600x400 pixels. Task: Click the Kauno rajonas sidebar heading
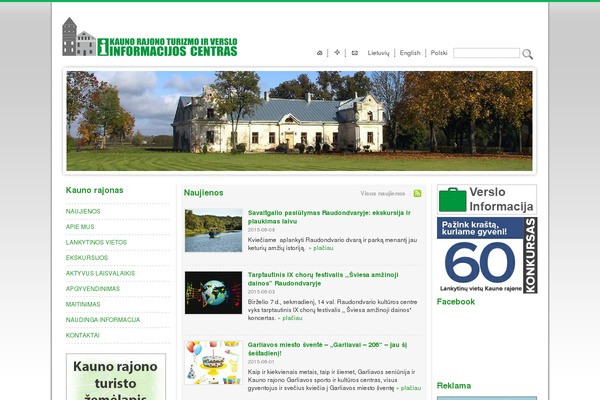[x=95, y=190]
